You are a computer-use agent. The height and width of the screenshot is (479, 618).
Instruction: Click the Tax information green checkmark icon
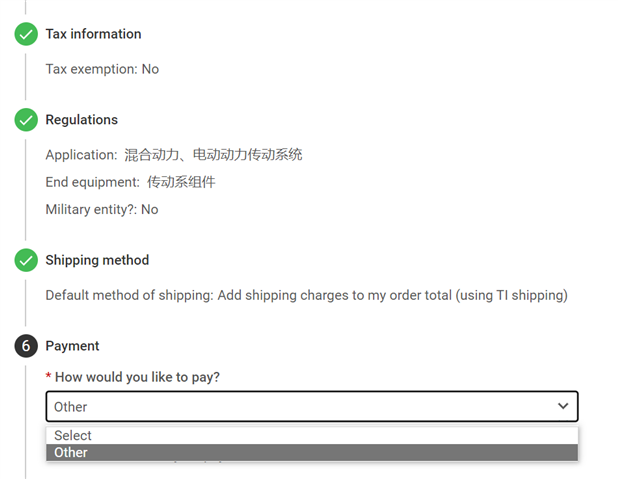[x=26, y=34]
